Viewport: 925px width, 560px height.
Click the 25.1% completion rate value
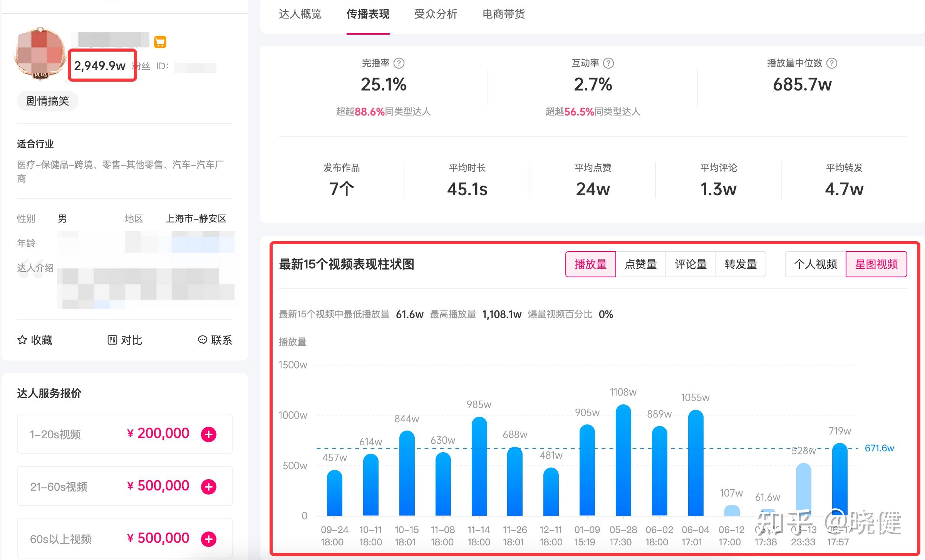(x=384, y=84)
